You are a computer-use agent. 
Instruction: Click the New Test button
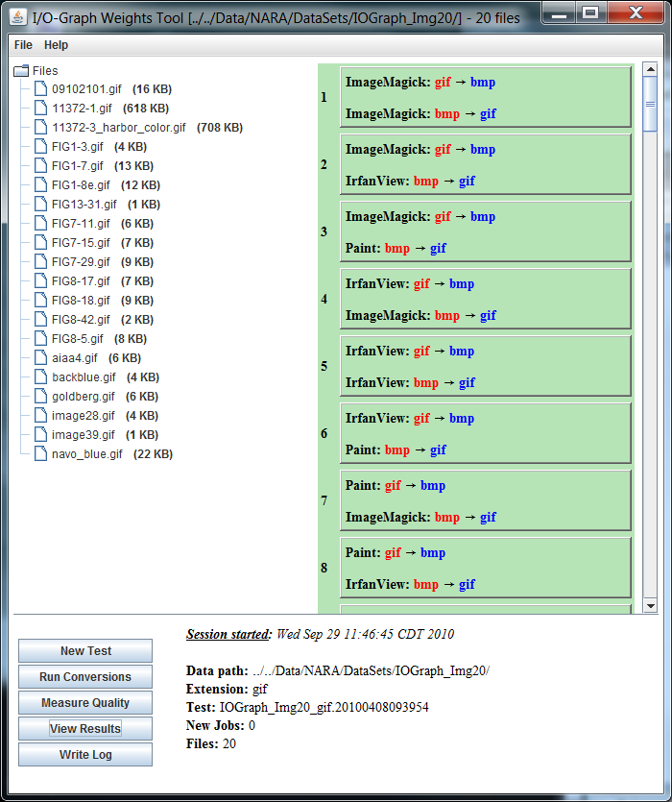click(x=85, y=650)
